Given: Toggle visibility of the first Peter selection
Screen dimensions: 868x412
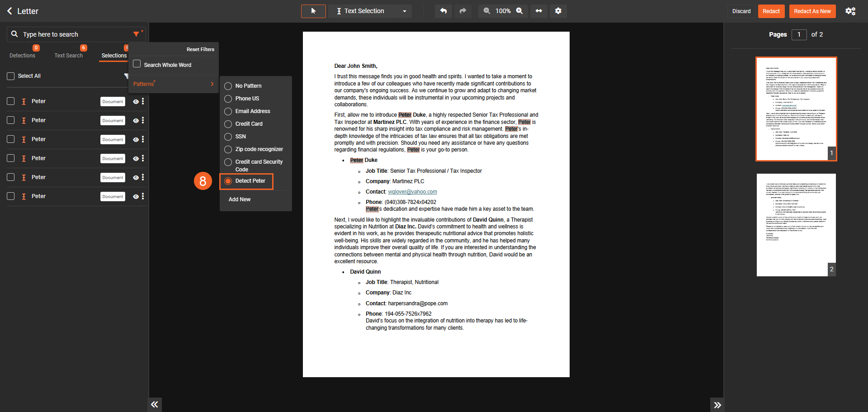Looking at the screenshot, I should point(136,102).
